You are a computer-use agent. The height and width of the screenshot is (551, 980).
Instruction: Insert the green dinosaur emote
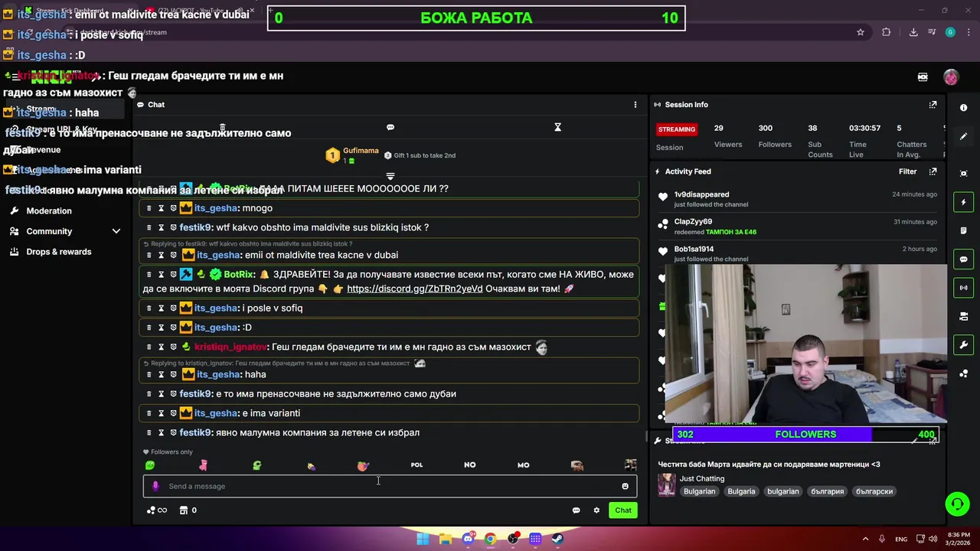click(256, 465)
